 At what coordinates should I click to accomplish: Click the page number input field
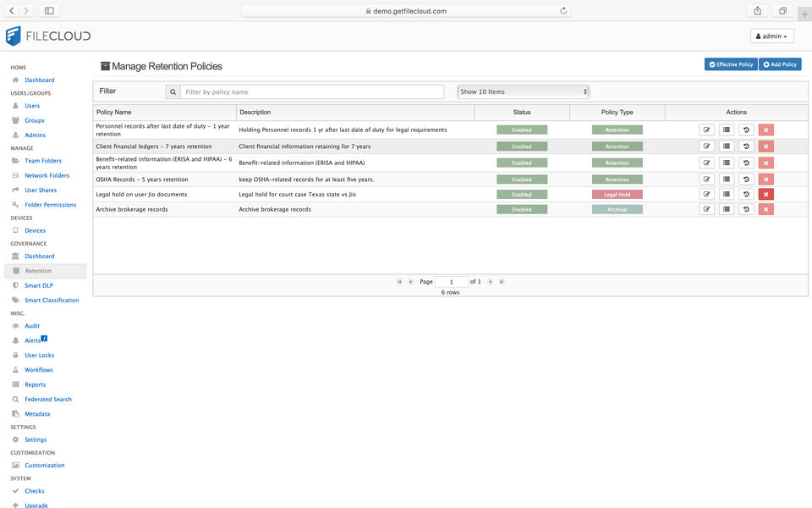click(x=451, y=282)
